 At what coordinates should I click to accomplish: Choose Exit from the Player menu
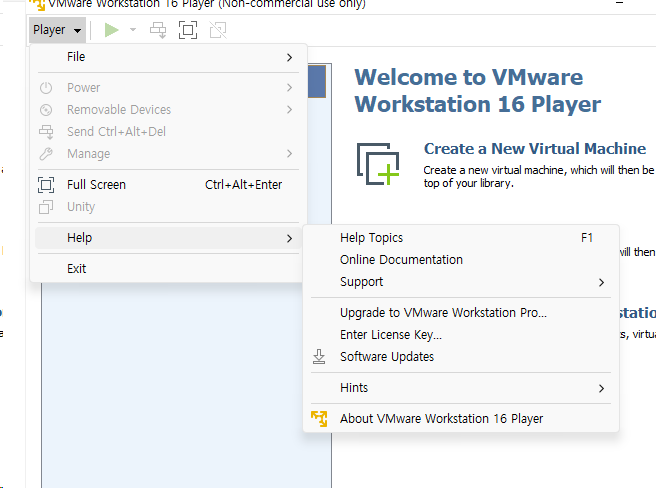coord(168,269)
